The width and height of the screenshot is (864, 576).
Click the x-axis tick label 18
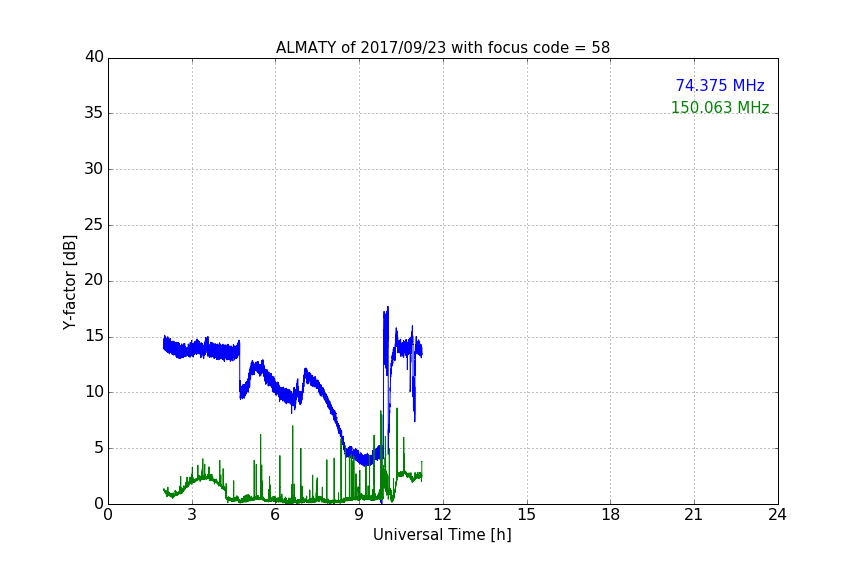point(611,515)
